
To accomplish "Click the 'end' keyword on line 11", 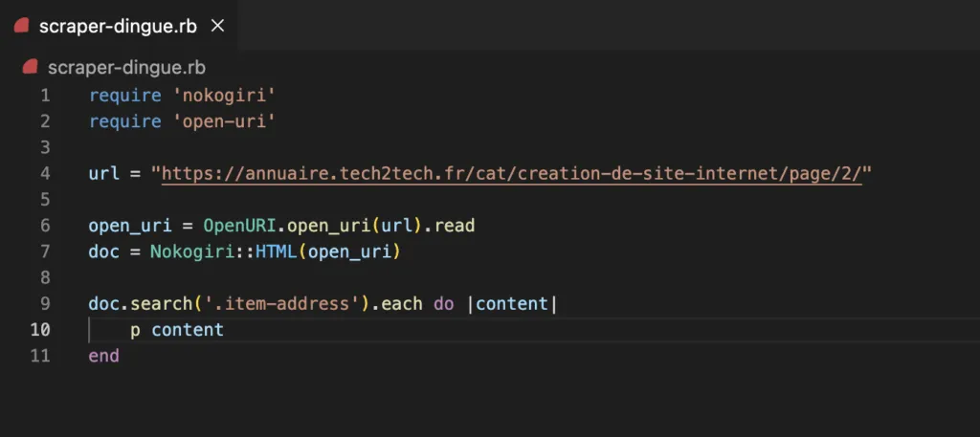I will pyautogui.click(x=103, y=356).
